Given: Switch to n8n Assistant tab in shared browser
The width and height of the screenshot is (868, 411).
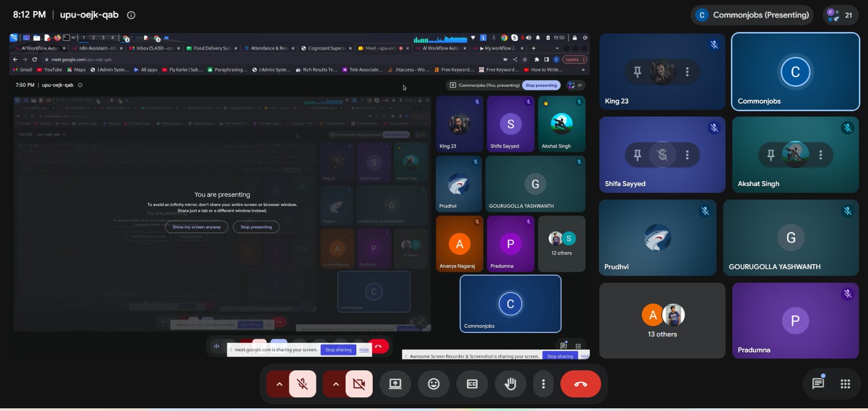Looking at the screenshot, I should click(97, 48).
